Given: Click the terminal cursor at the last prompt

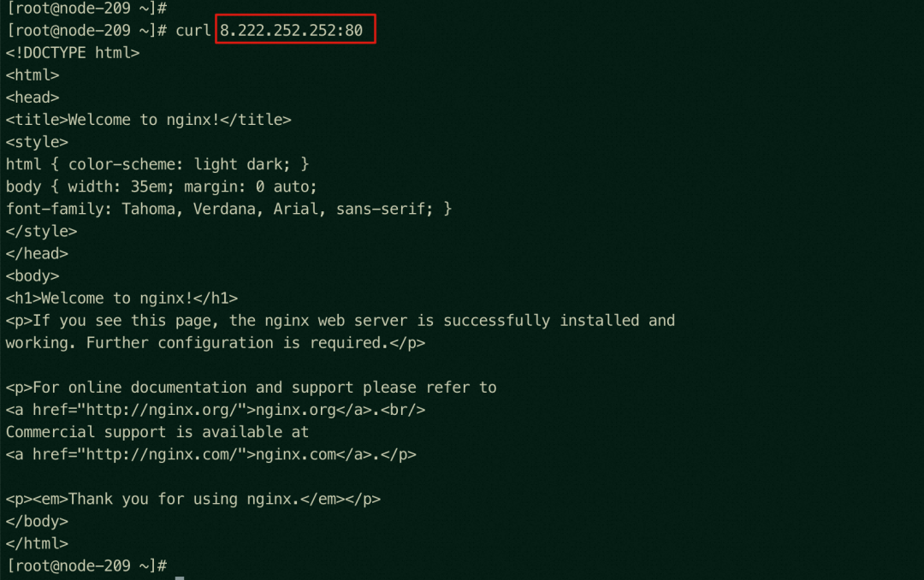Looking at the screenshot, I should (x=180, y=578).
